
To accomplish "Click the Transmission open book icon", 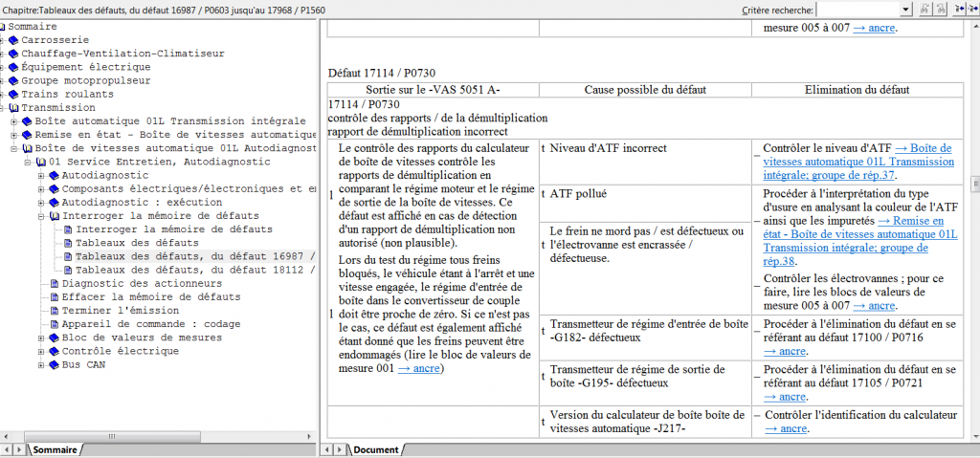I will [x=14, y=108].
